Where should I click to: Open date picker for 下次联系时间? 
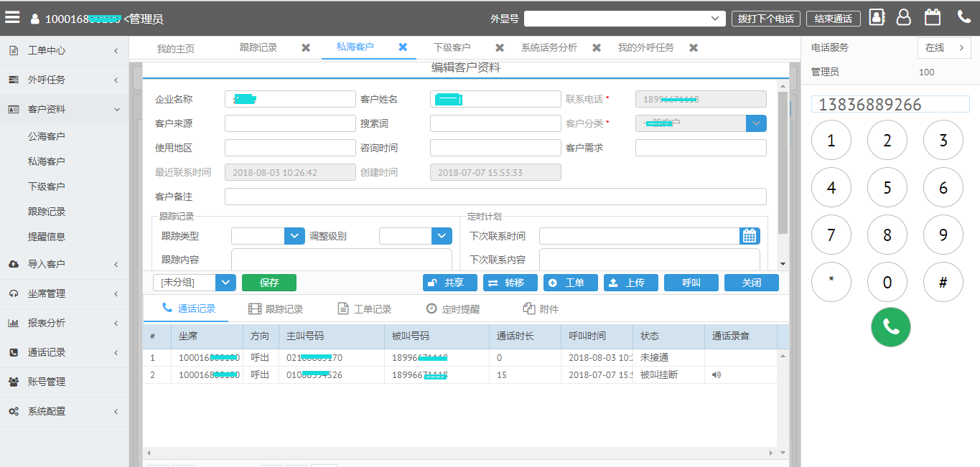click(750, 236)
